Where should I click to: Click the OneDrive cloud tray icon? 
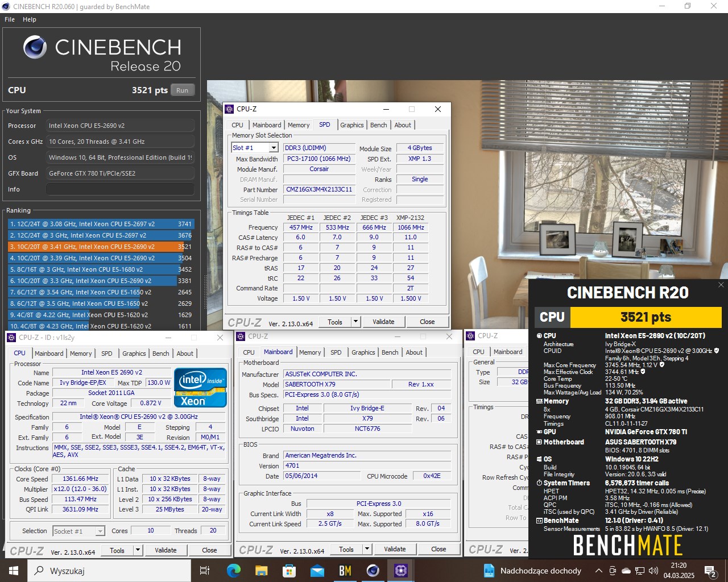626,571
